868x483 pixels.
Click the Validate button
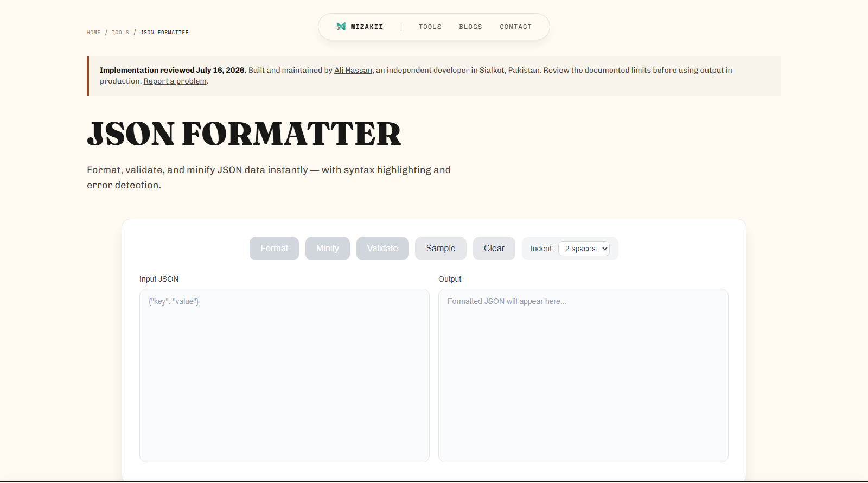382,249
